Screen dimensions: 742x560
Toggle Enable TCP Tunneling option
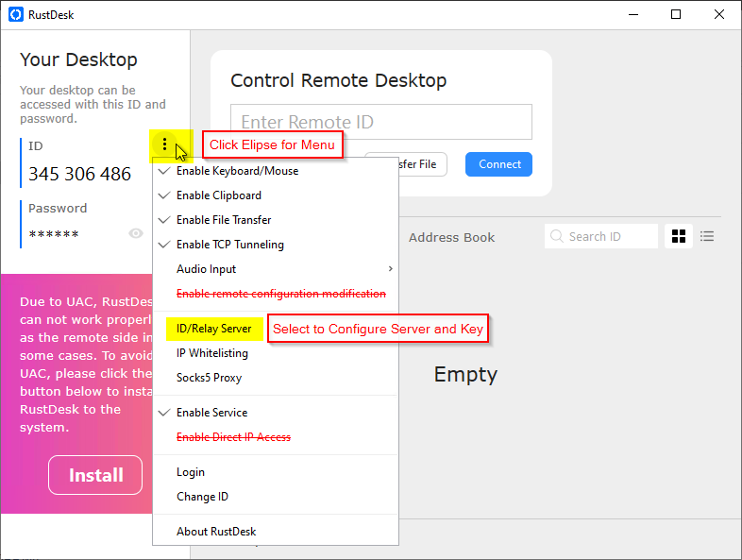click(276, 245)
